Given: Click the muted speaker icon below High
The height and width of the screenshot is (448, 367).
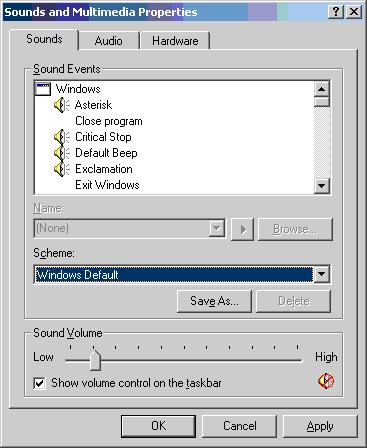Looking at the screenshot, I should 326,381.
